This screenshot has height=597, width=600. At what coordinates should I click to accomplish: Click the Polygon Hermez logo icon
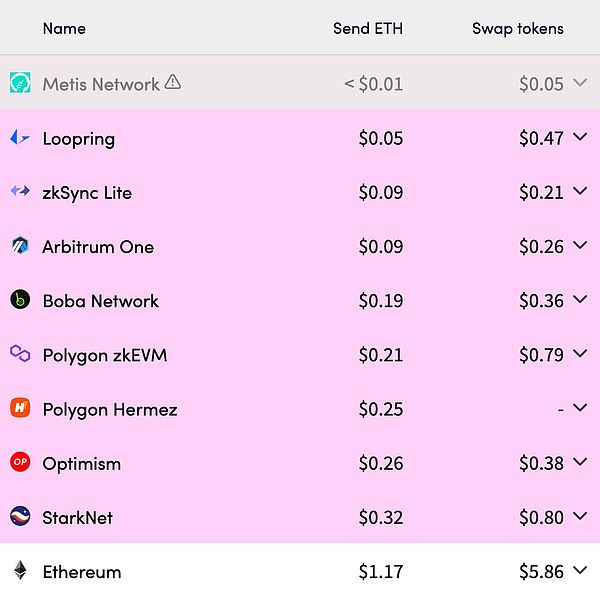click(20, 408)
